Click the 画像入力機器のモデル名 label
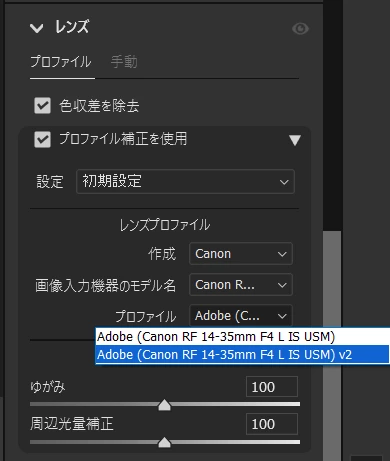This screenshot has width=390, height=461. coord(105,286)
